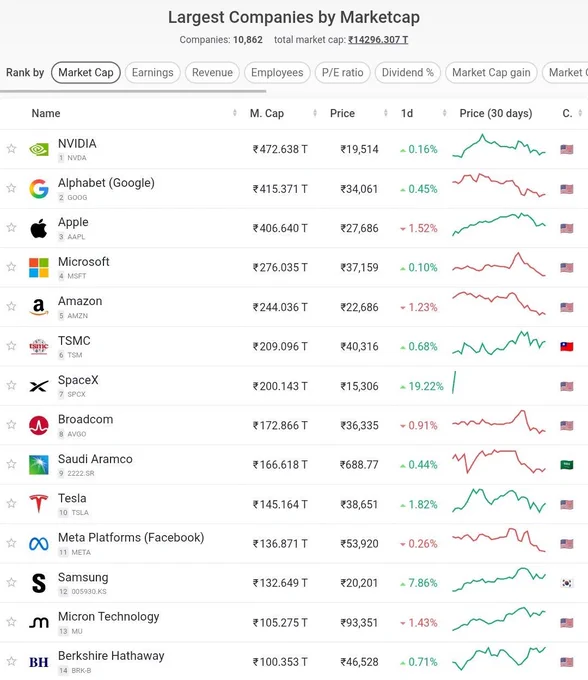Image resolution: width=588 pixels, height=680 pixels.
Task: Rank companies by Earnings
Action: point(153,72)
